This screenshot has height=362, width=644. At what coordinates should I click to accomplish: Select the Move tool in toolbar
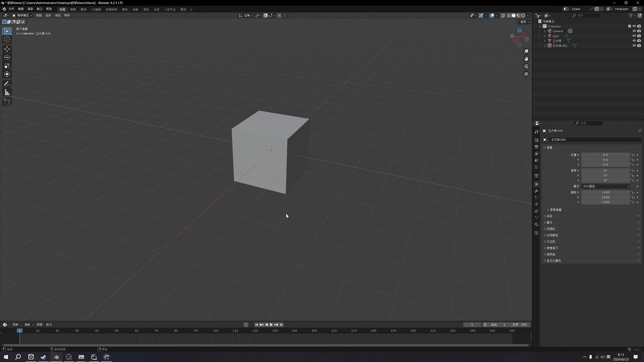tap(7, 49)
